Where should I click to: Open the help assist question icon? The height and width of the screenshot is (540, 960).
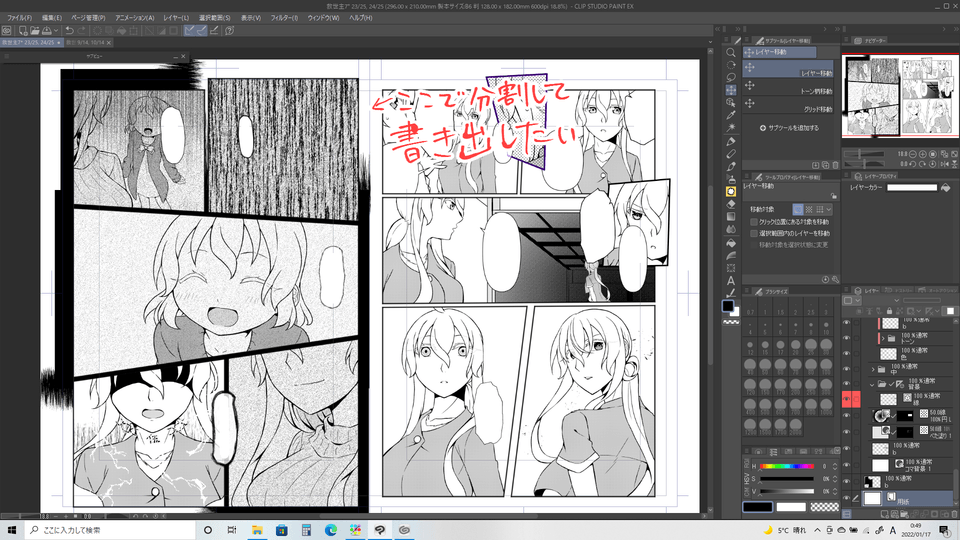pyautogui.click(x=230, y=30)
